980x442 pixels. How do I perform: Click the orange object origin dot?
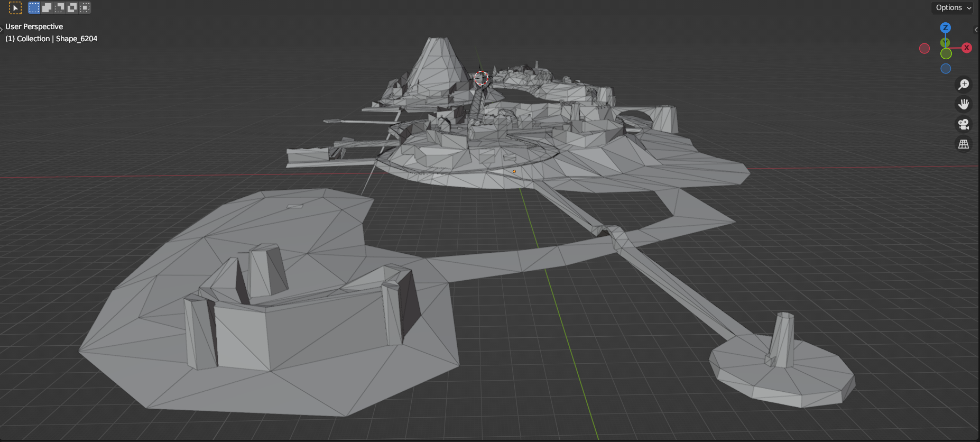pos(514,171)
